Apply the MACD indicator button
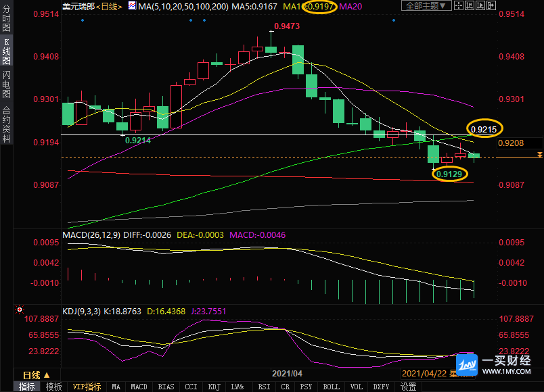 click(x=139, y=387)
